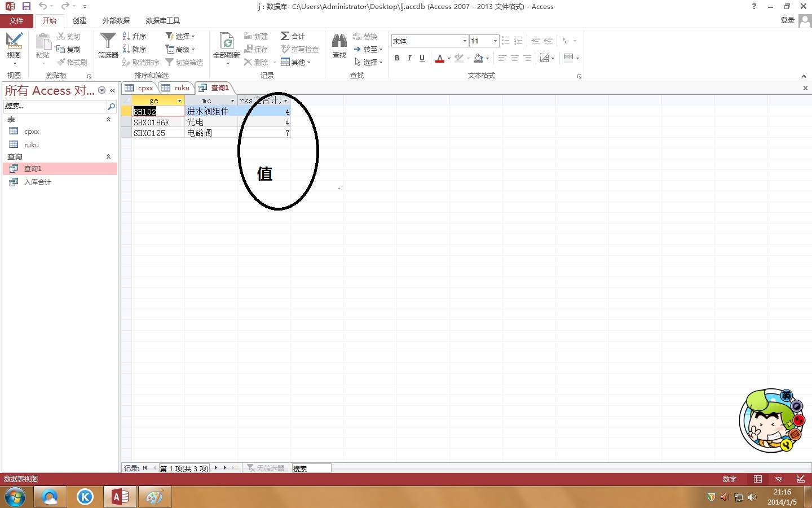The width and height of the screenshot is (812, 508).
Task: Open the 入库合计 query in navigation pane
Action: coord(37,182)
